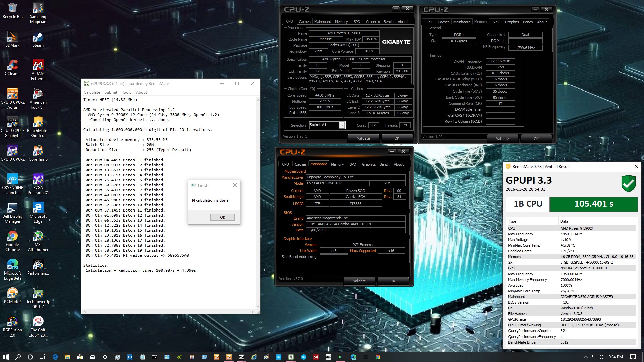Image resolution: width=644 pixels, height=362 pixels.
Task: Switch to CPU tab in Memory CPU-Z window
Action: tap(429, 22)
